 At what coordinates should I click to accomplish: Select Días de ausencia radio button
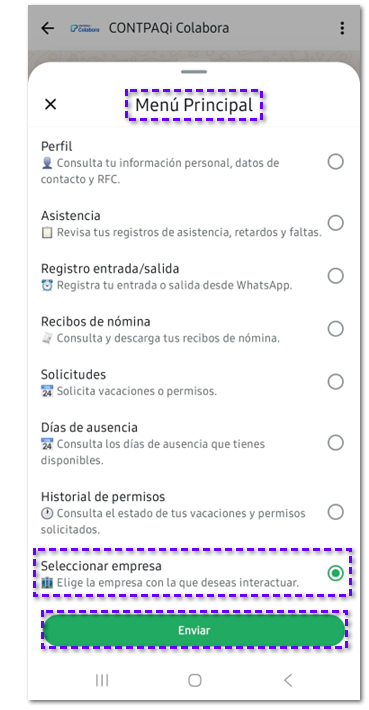(335, 443)
